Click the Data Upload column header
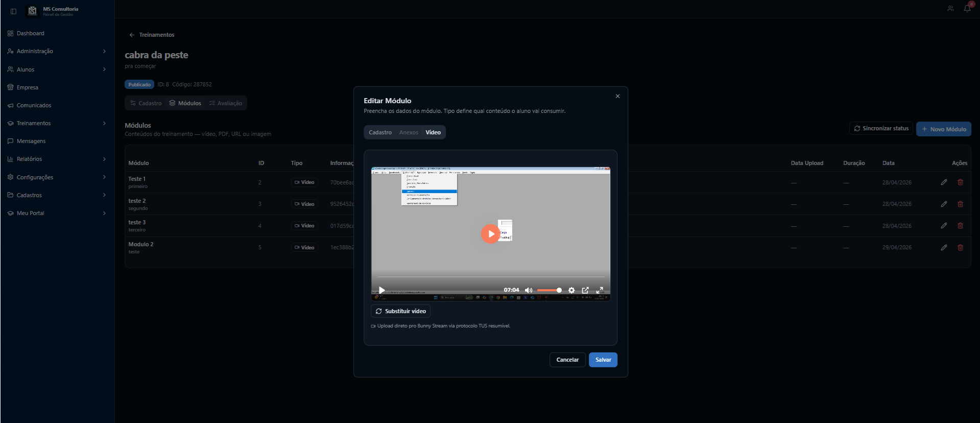This screenshot has height=423, width=980. coord(807,163)
